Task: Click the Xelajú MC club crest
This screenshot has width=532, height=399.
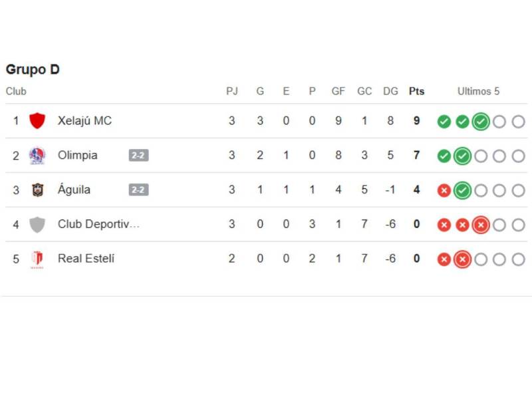Action: point(38,120)
